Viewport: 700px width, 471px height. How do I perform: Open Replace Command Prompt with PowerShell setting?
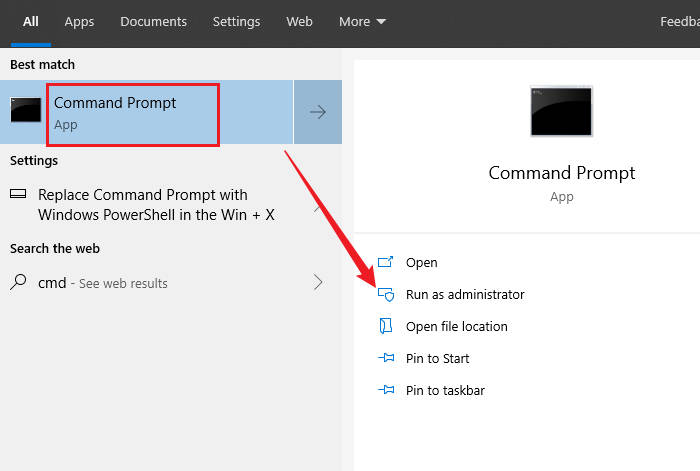point(156,204)
